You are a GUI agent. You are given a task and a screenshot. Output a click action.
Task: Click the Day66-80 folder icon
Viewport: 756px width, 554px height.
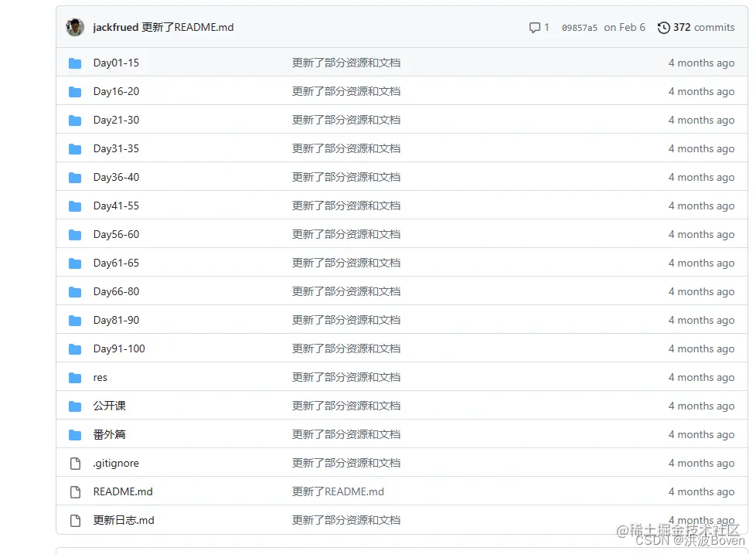point(75,292)
